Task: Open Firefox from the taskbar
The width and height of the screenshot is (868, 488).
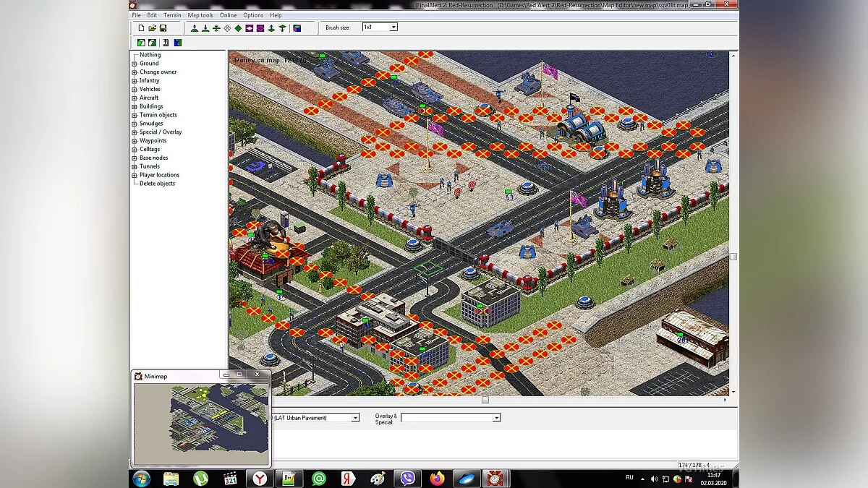Action: (437, 479)
